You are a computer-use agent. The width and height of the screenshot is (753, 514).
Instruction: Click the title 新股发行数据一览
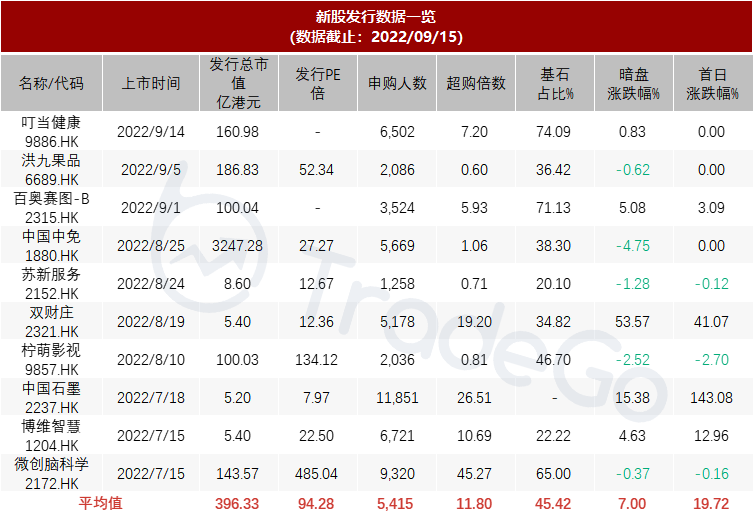[376, 17]
